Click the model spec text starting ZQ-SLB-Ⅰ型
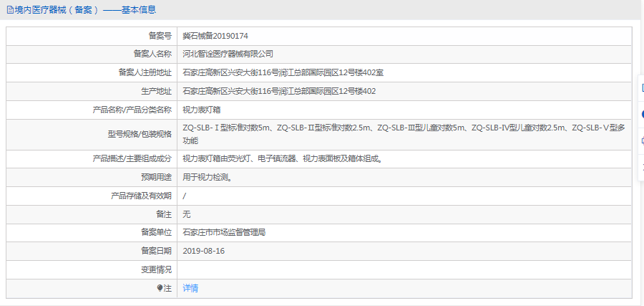Viewport: 644px width, 306px height. tap(404, 135)
